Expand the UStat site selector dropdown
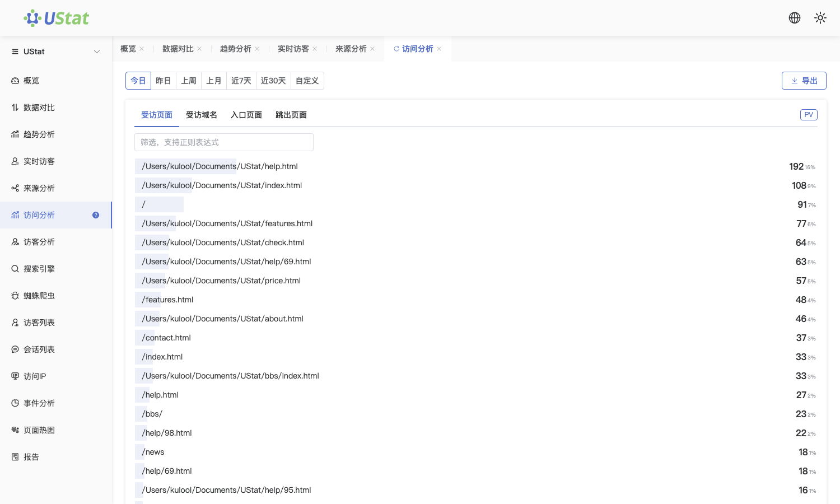Image resolution: width=840 pixels, height=504 pixels. pos(97,52)
